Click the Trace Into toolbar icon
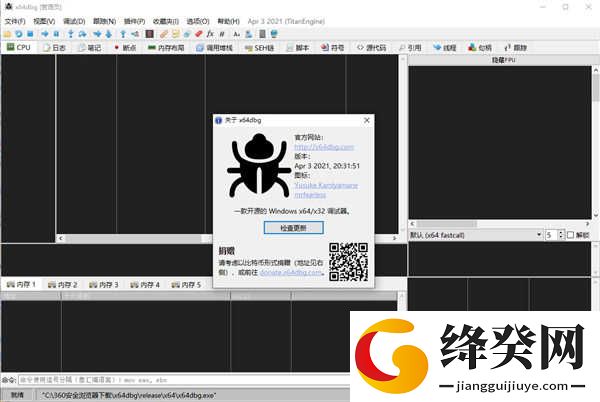This screenshot has height=402, width=600. (x=97, y=34)
